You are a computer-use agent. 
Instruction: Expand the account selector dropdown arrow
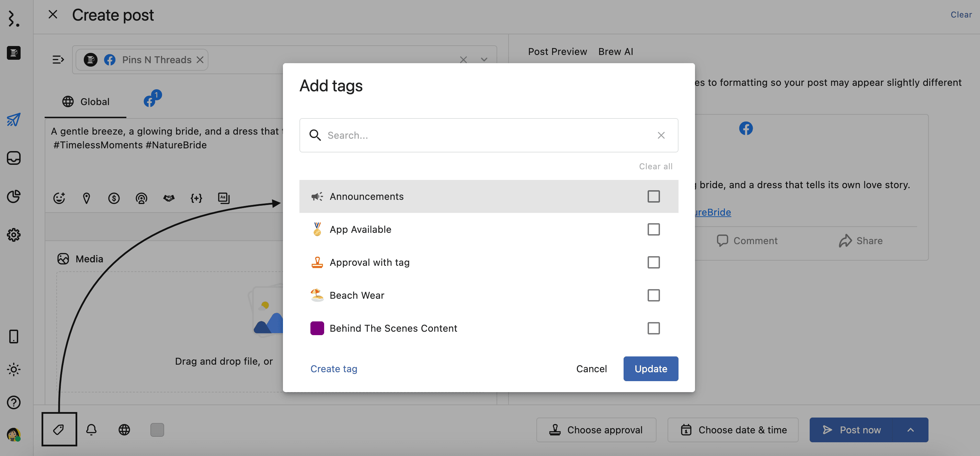(x=483, y=60)
